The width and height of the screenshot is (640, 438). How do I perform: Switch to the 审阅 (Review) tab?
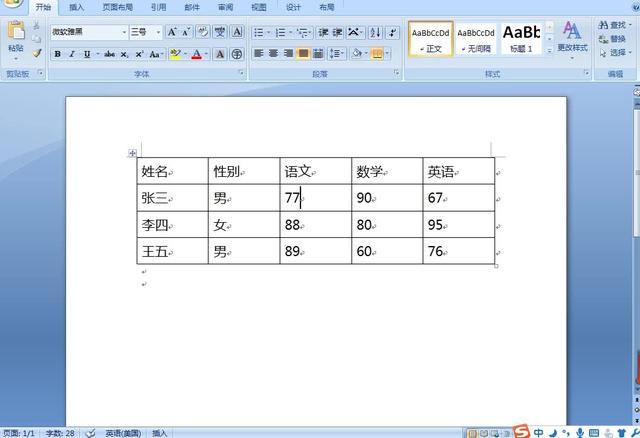tap(225, 7)
